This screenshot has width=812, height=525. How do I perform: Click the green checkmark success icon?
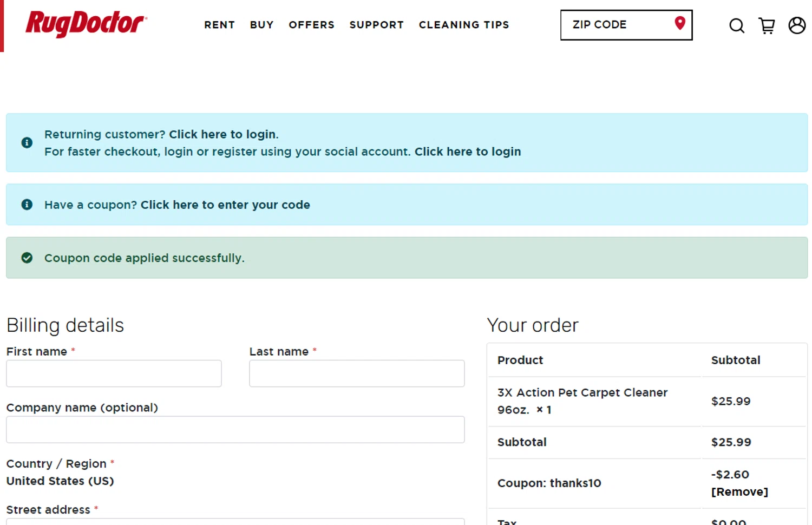pyautogui.click(x=27, y=258)
